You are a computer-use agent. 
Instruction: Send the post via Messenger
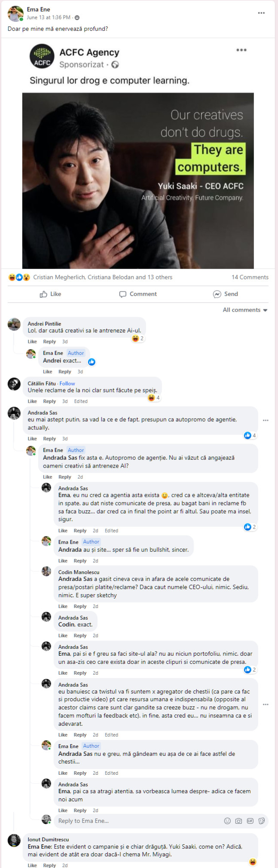coord(226,294)
